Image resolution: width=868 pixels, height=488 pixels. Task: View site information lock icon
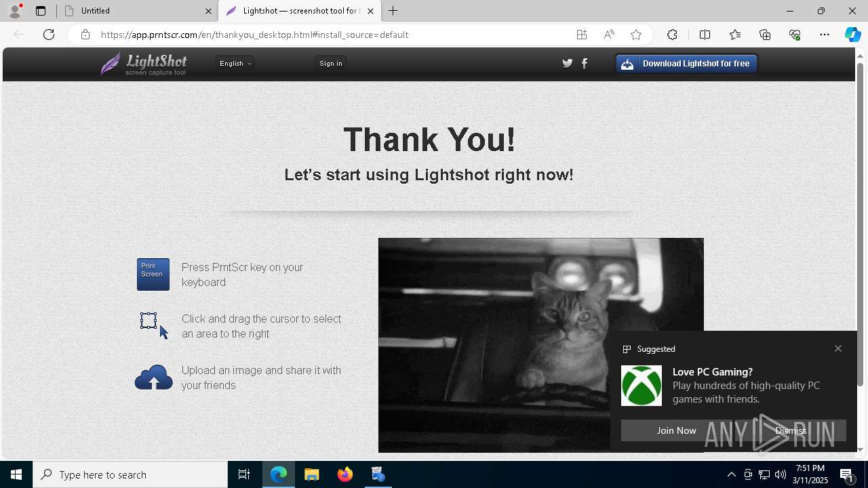(x=85, y=35)
